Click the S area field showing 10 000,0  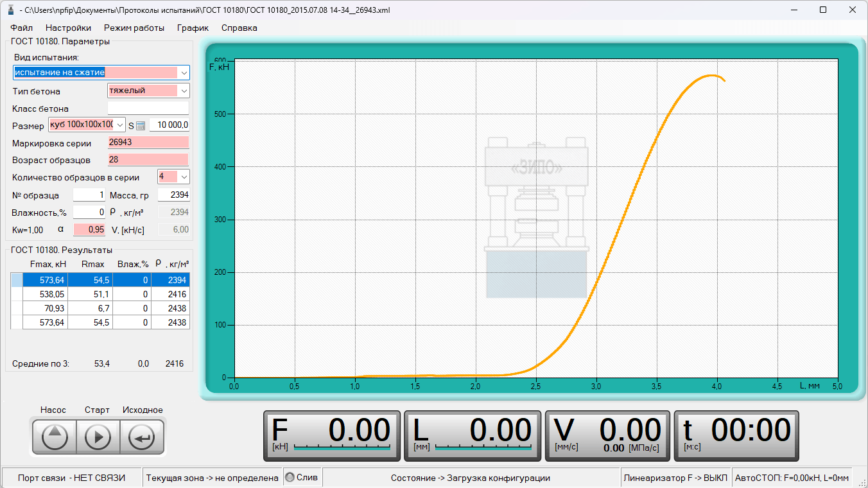pos(169,125)
